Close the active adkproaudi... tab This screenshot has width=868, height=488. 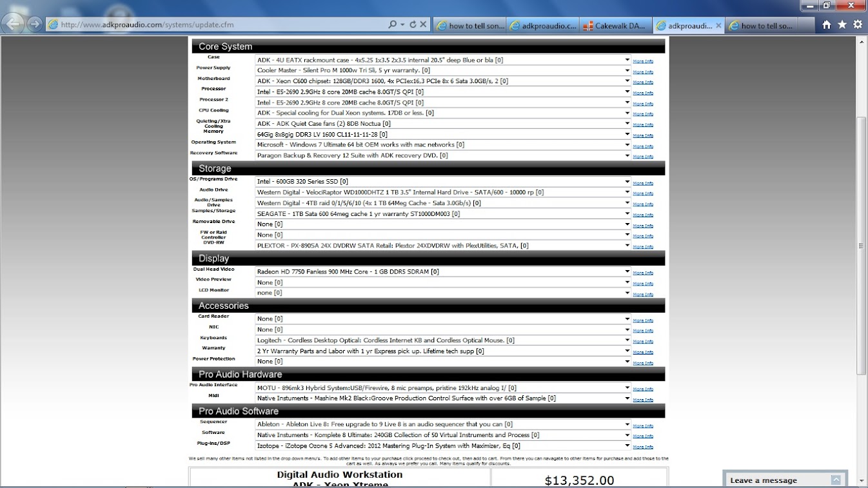click(x=718, y=26)
